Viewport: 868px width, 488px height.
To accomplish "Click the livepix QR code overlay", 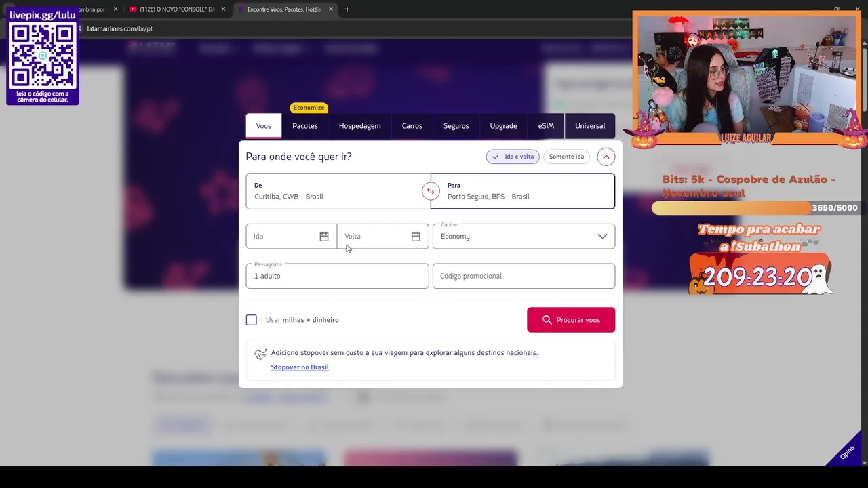I will pyautogui.click(x=43, y=56).
